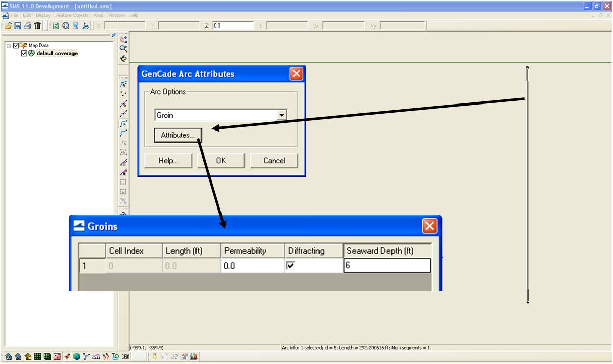The image size is (613, 364).
Task: Click the Permeability value cell
Action: [253, 266]
